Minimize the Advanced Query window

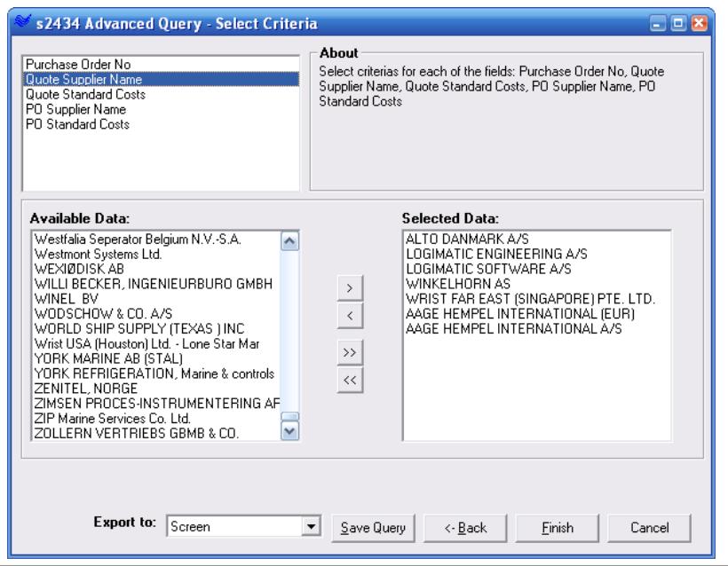(x=657, y=23)
